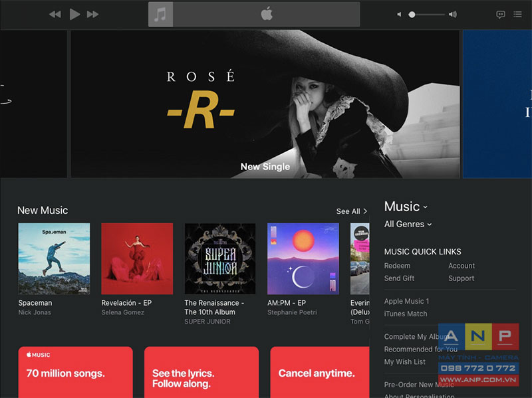Expand the Music category dropdown
The height and width of the screenshot is (398, 532).
[406, 207]
